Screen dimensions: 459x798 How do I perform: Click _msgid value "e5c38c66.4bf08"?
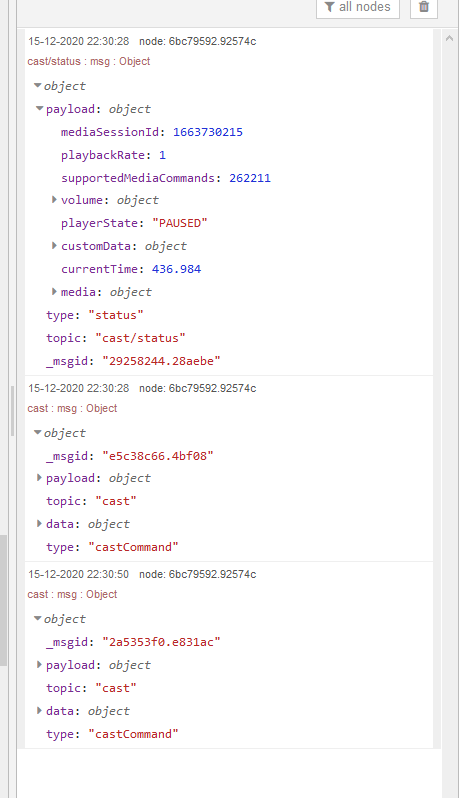tap(158, 455)
